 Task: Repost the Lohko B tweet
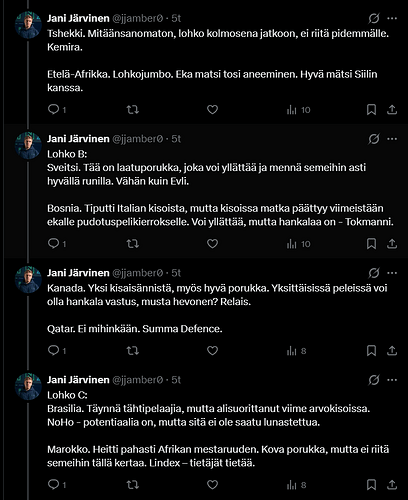(133, 244)
